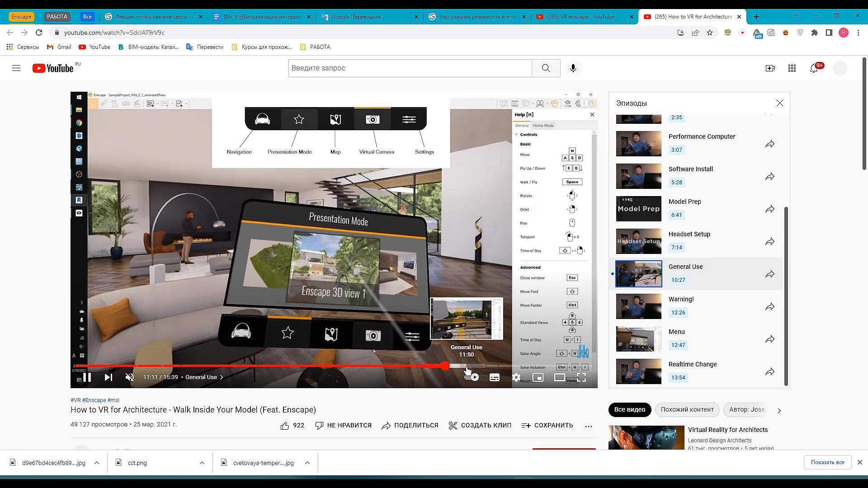Skip to the next video

108,377
